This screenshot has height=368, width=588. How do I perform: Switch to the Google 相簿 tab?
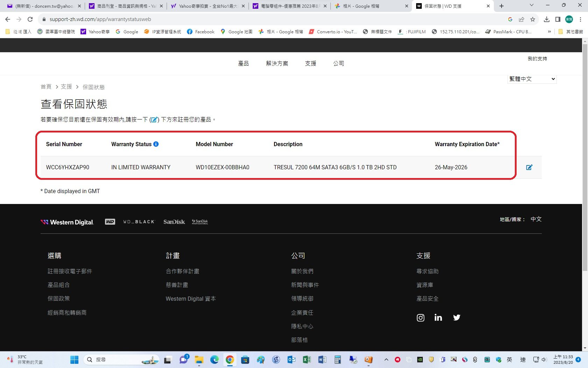click(x=371, y=6)
